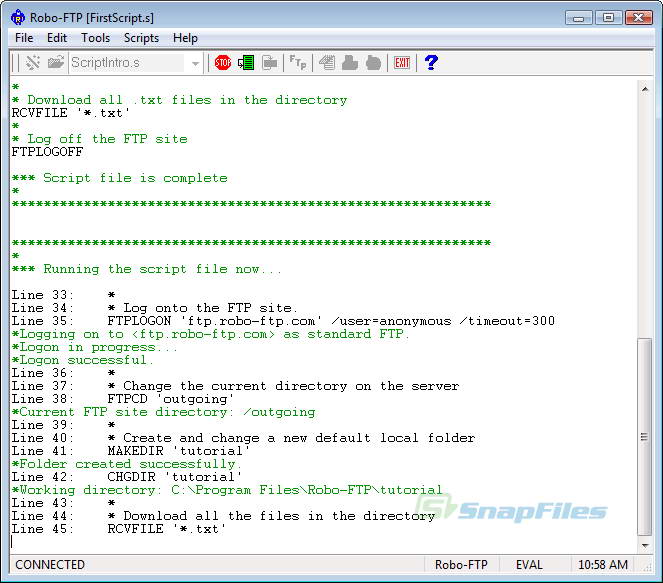Image resolution: width=663 pixels, height=583 pixels.
Task: Click the 10:58 AM time in status bar
Action: tap(603, 565)
